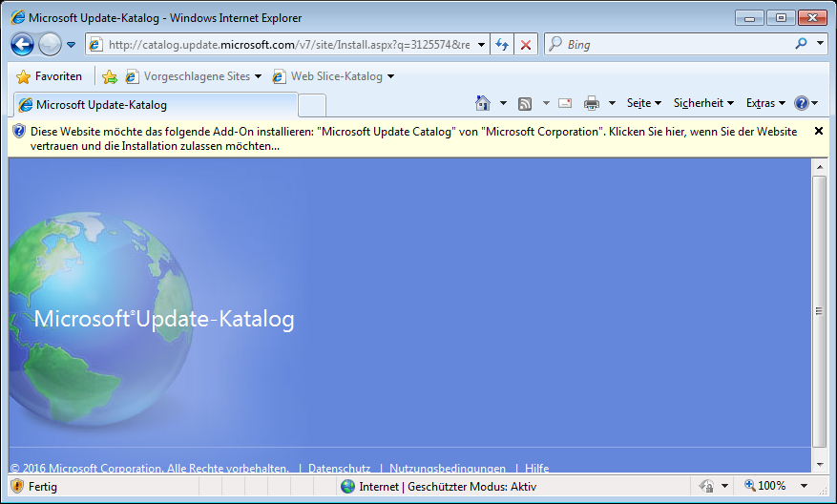Click the Print icon
837x504 pixels.
592,103
